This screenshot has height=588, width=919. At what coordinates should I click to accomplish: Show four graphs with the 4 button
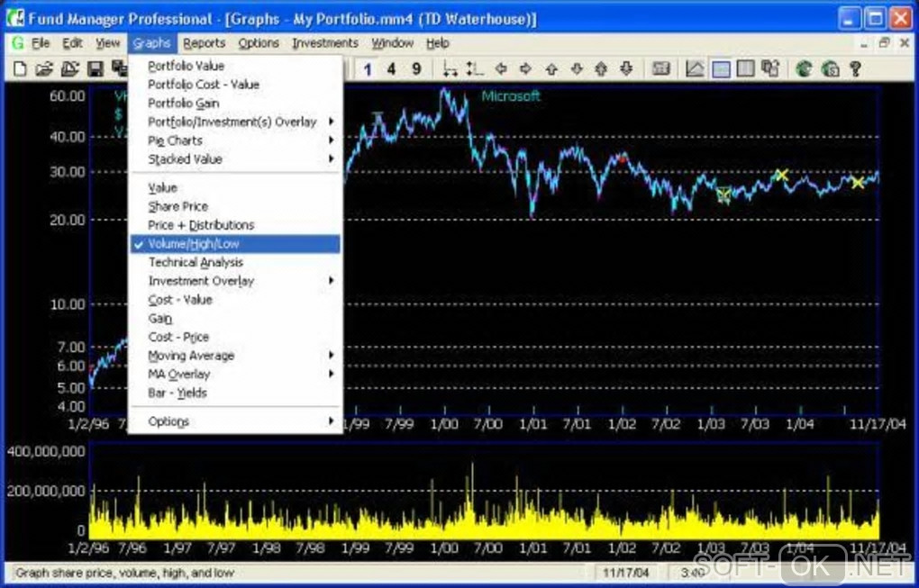391,69
